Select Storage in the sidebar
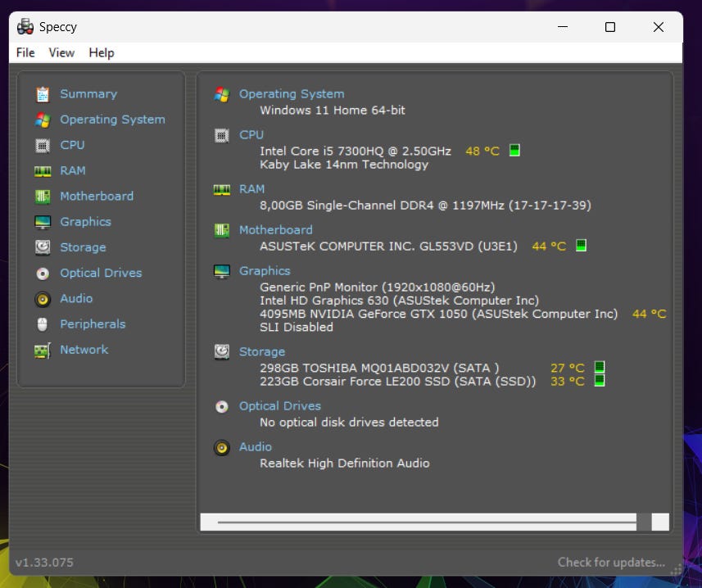The width and height of the screenshot is (702, 588). [84, 247]
